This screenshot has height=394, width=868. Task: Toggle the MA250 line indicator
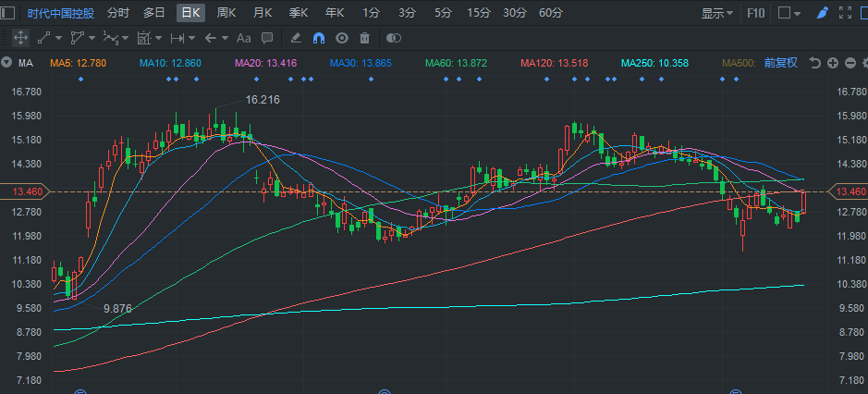(654, 63)
